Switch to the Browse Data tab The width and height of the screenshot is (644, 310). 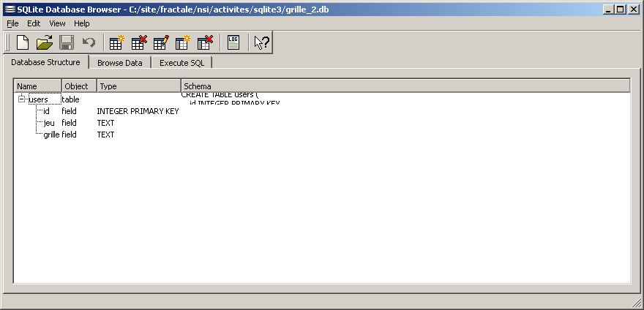point(120,63)
